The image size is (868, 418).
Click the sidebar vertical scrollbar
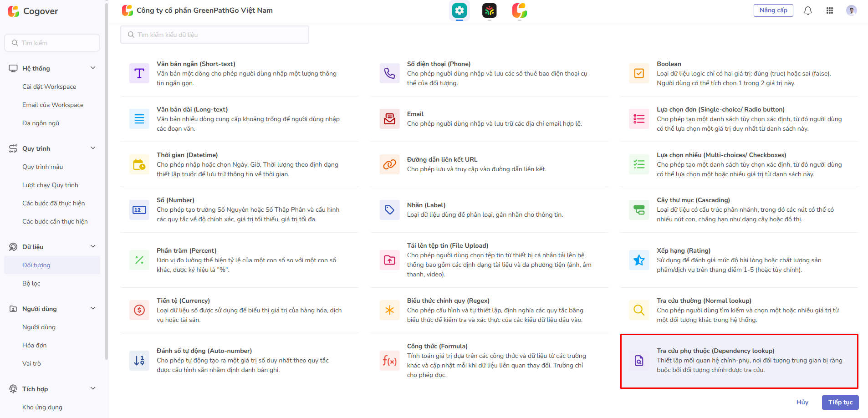tap(107, 182)
